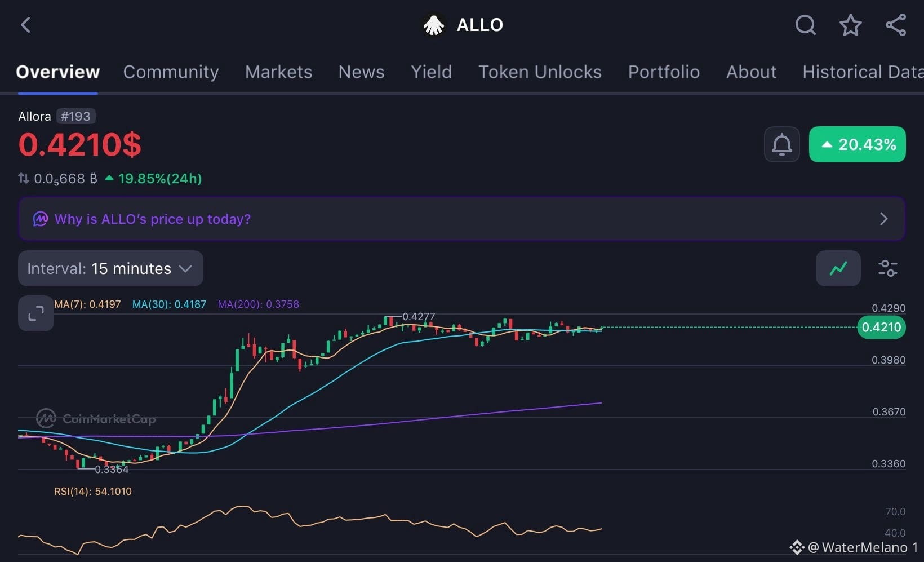Screen dimensions: 924x562
Task: Tap the 0.3364 low marker on chart
Action: [x=112, y=470]
